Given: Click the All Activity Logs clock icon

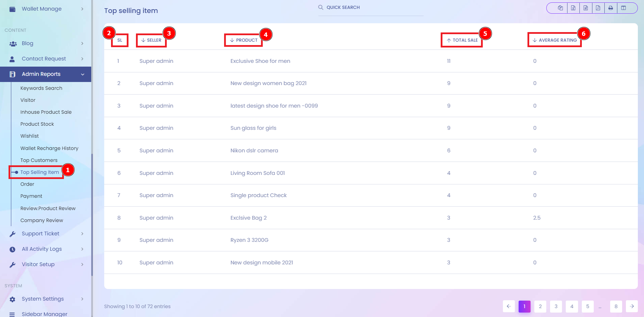Looking at the screenshot, I should (12, 249).
